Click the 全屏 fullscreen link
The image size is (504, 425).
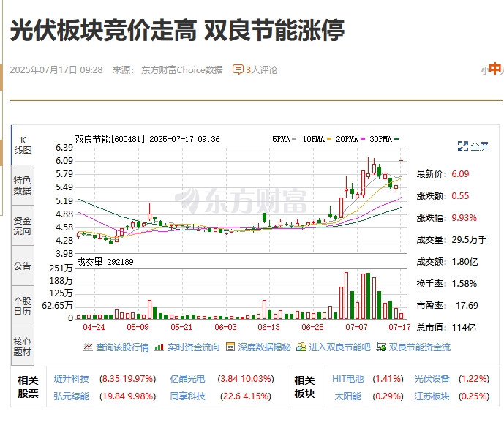[479, 146]
